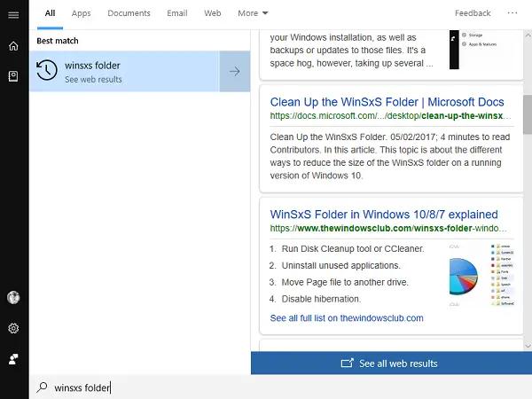Click the history clock icon beside winsxs folder
The width and height of the screenshot is (532, 399).
pos(47,70)
